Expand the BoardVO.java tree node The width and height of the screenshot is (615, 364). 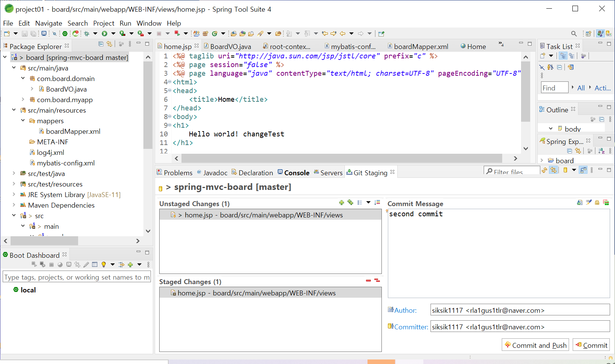[32, 89]
